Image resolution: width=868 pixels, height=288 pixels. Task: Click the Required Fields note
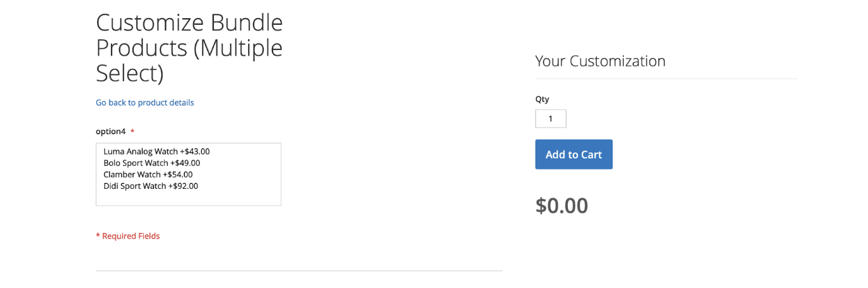[128, 236]
